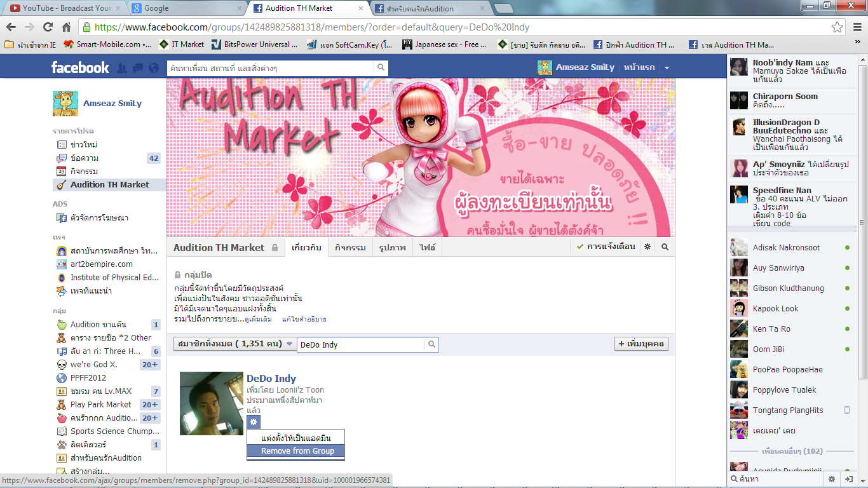Open the Smart-Mobile.com bookmark

pos(109,44)
